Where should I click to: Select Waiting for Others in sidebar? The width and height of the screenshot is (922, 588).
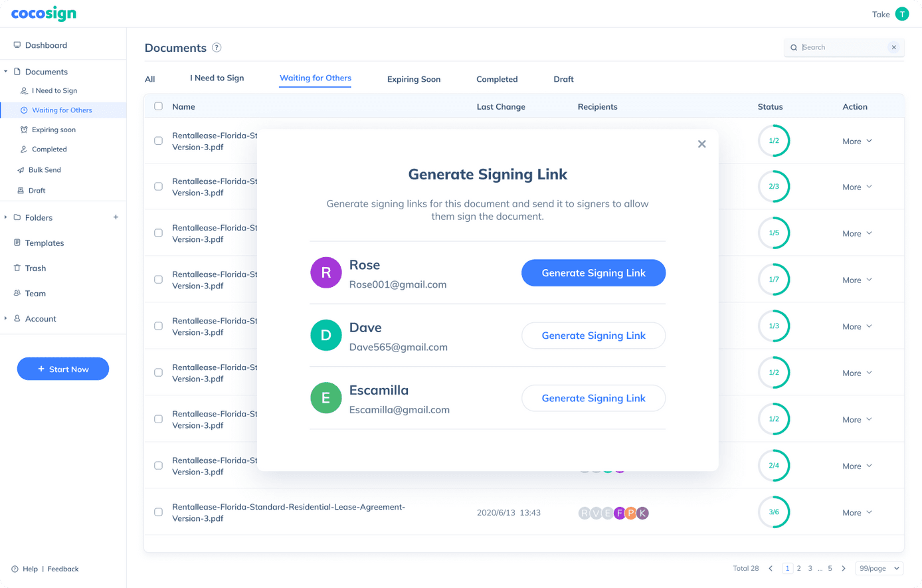[62, 110]
